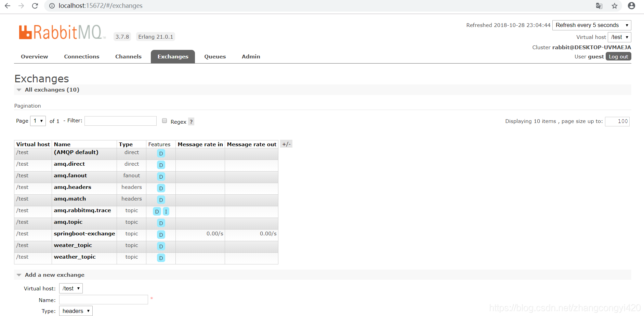The image size is (644, 316).
Task: Click the Features column header
Action: [x=159, y=144]
